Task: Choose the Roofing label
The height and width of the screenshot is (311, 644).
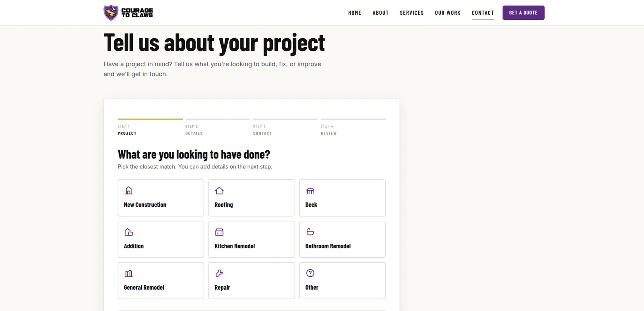Action: [x=224, y=205]
